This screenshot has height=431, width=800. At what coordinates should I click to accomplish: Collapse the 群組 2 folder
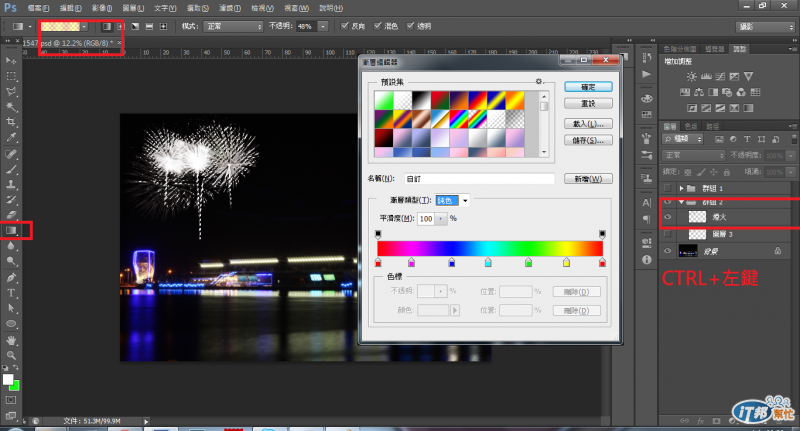pos(681,202)
